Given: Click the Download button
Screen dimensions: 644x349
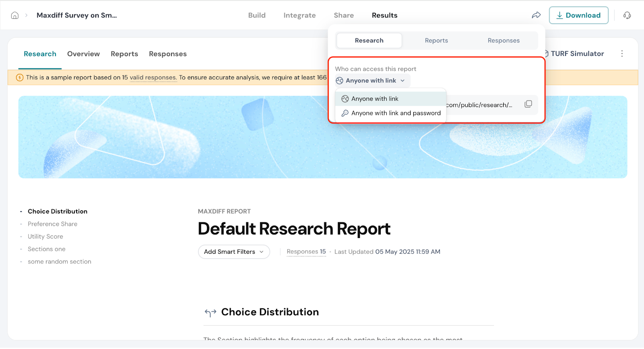Looking at the screenshot, I should pos(578,15).
